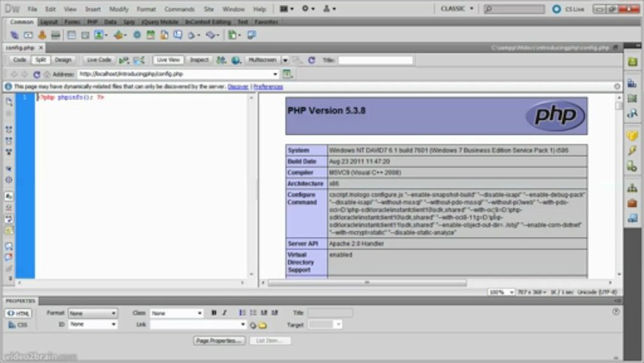The image size is (644, 363).
Task: Switch to the Layout insert tab
Action: (49, 22)
